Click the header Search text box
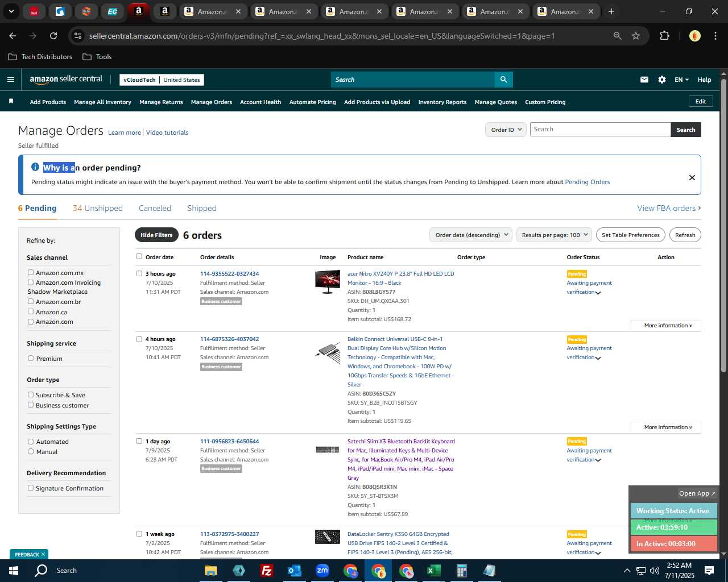The image size is (728, 582). pos(413,80)
